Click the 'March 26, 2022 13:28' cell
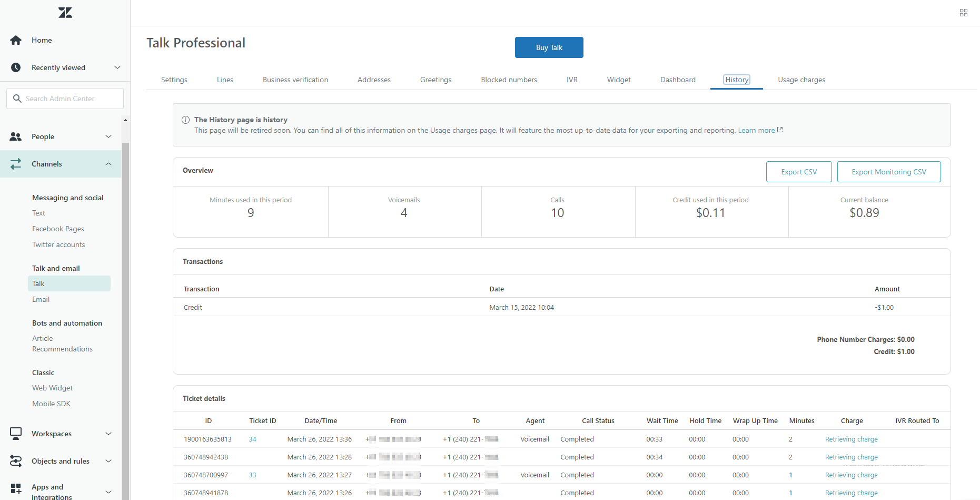980x500 pixels. (x=319, y=457)
